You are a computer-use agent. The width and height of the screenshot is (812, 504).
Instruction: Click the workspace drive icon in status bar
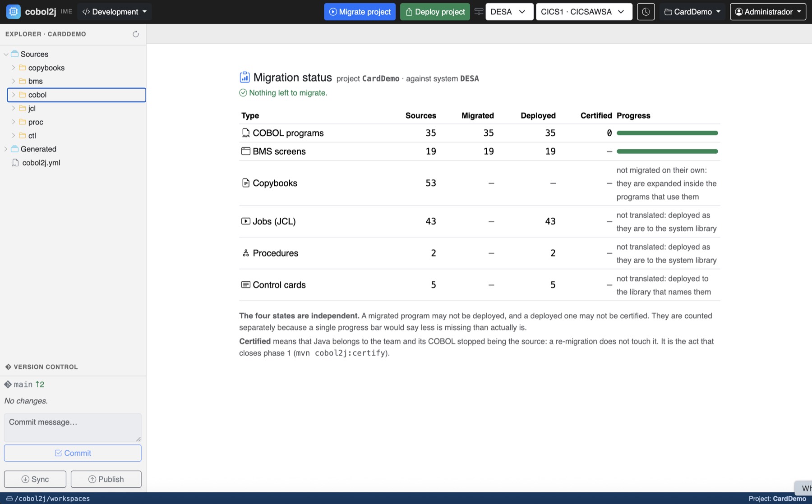point(9,499)
